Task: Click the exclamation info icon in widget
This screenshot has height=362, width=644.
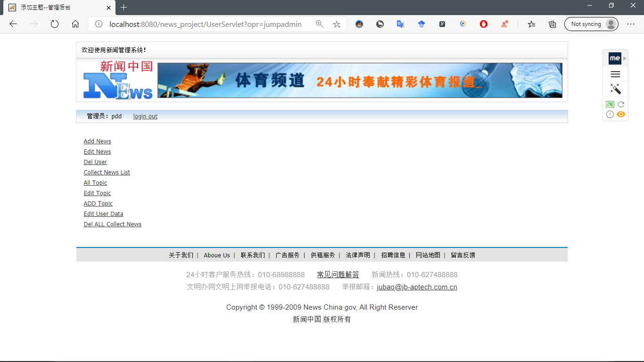Action: (610, 115)
